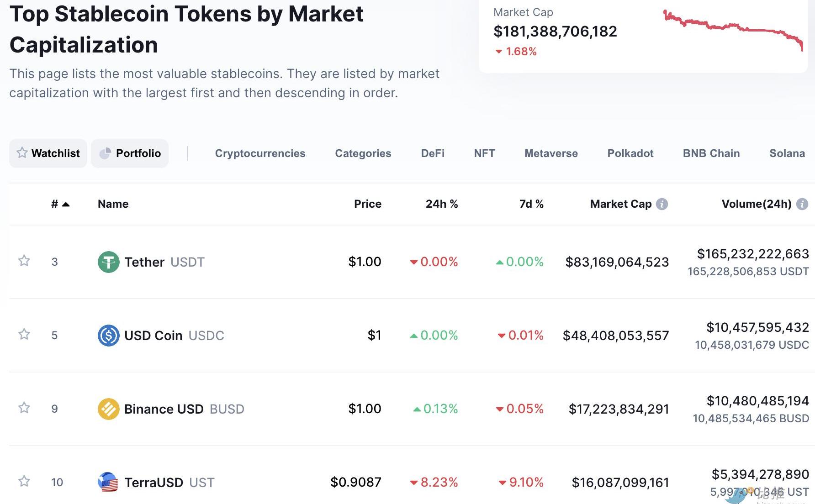Screen dimensions: 815x504
Task: Open Market Cap info tooltip icon
Action: coord(662,204)
